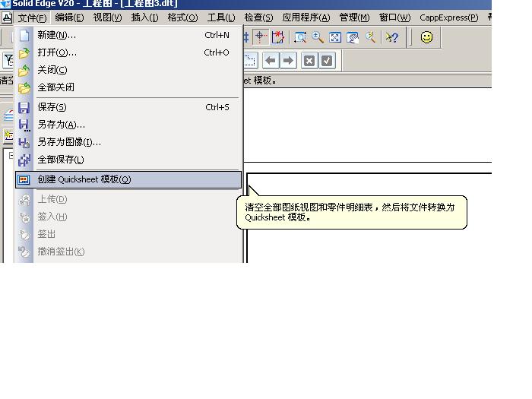Click the forward right arrow button
Image resolution: width=532 pixels, height=399 pixels.
click(x=288, y=61)
